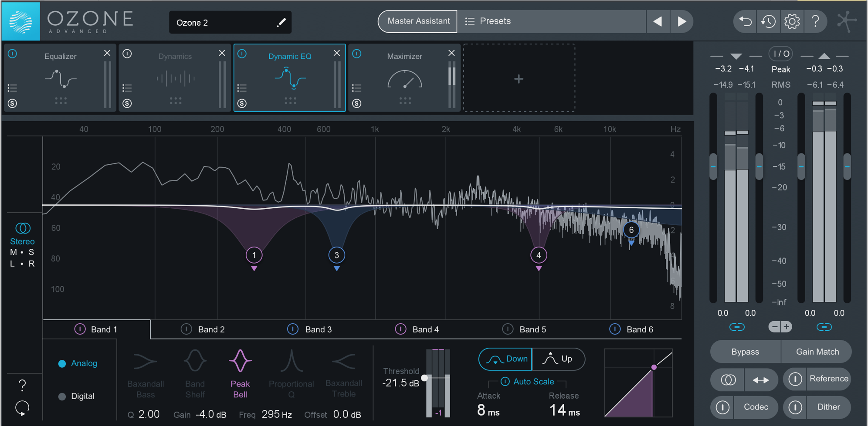Open the Presets list
This screenshot has width=868, height=427.
(x=551, y=21)
